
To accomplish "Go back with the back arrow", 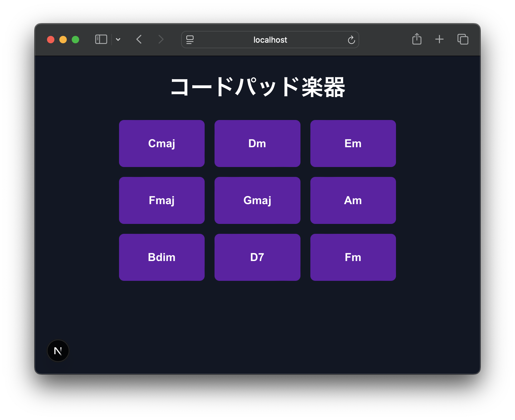I will coord(139,40).
